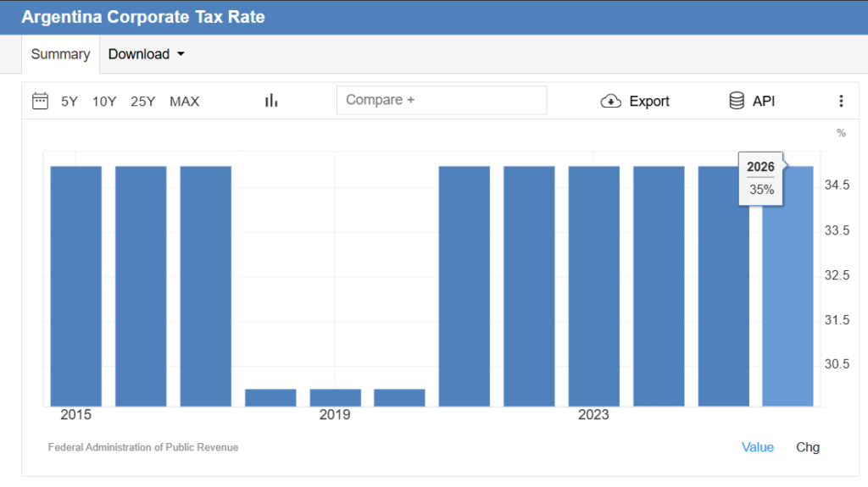Select the 5Y time range
The height and width of the screenshot is (487, 868).
click(70, 102)
